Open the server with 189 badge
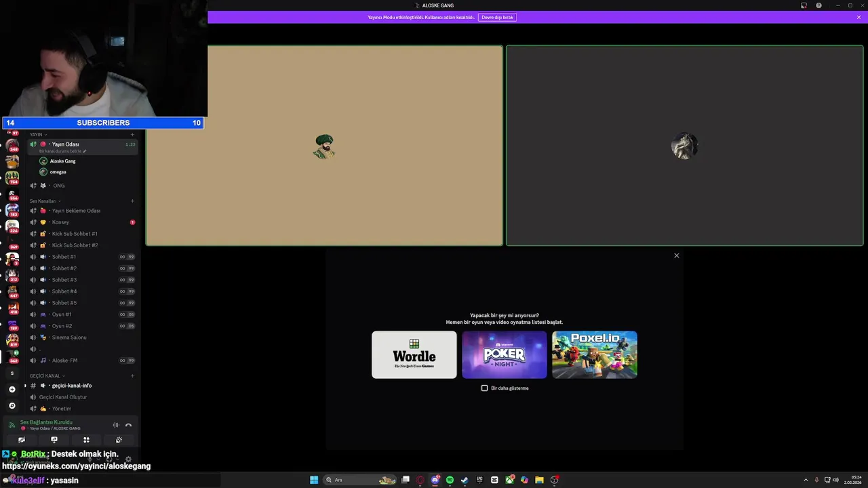The width and height of the screenshot is (868, 488). (x=12, y=325)
